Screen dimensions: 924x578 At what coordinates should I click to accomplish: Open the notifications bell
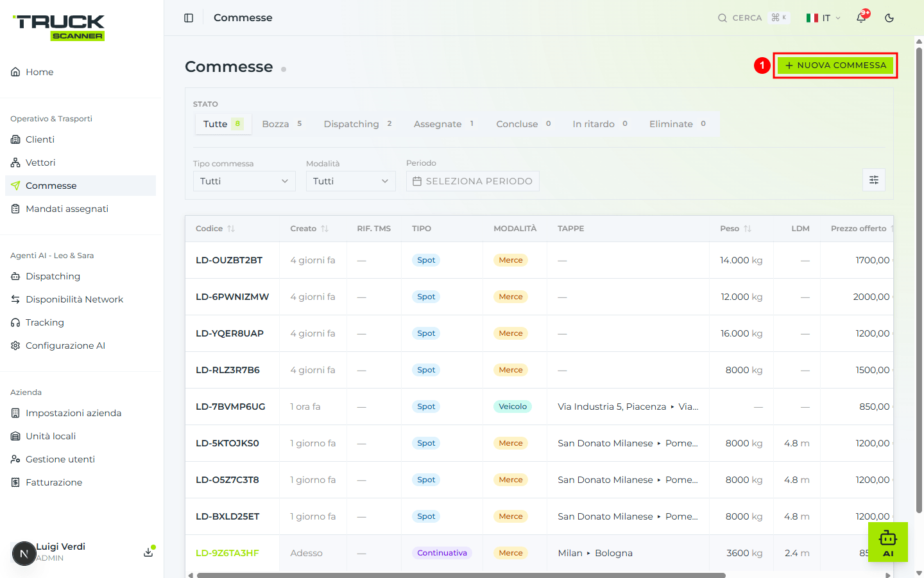click(861, 18)
